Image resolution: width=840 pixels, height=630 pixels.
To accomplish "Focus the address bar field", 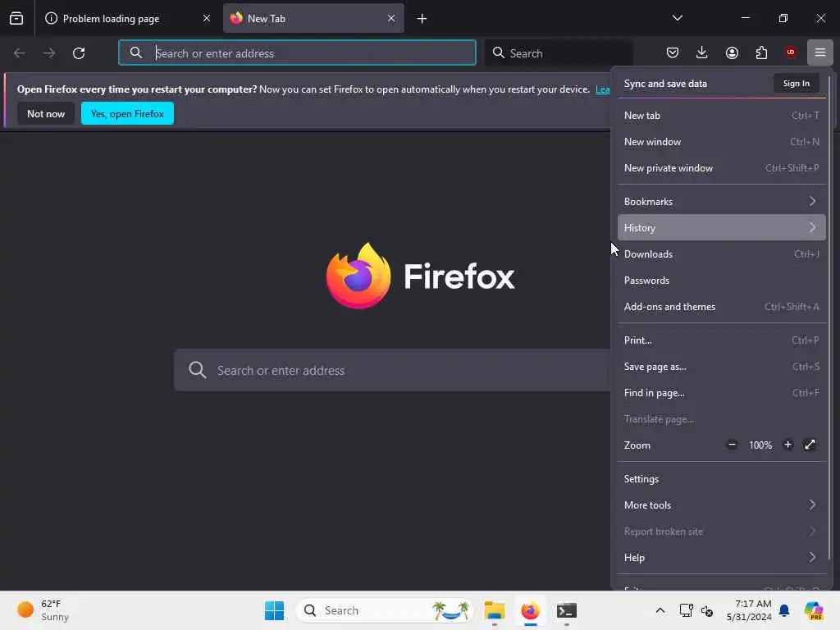I will (297, 52).
